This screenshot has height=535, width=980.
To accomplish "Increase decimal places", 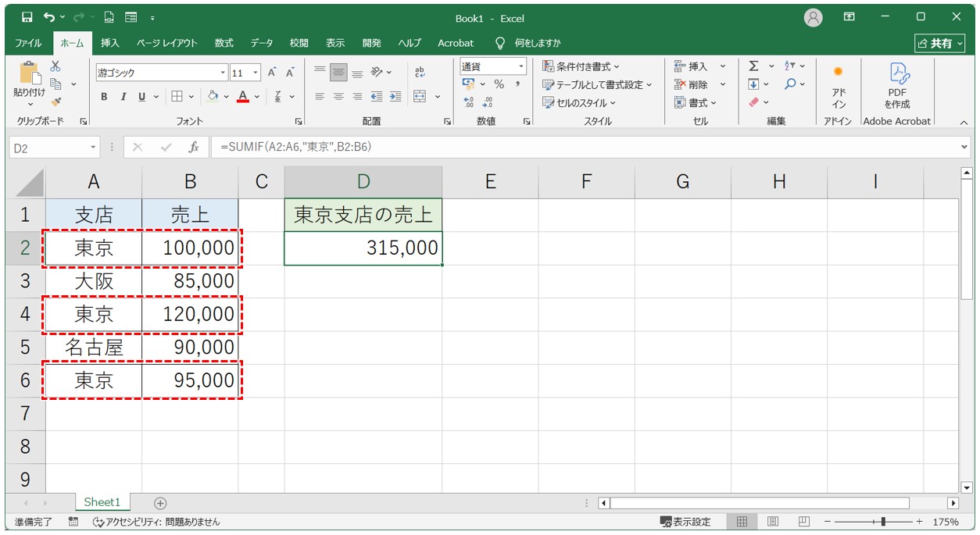I will tap(469, 102).
